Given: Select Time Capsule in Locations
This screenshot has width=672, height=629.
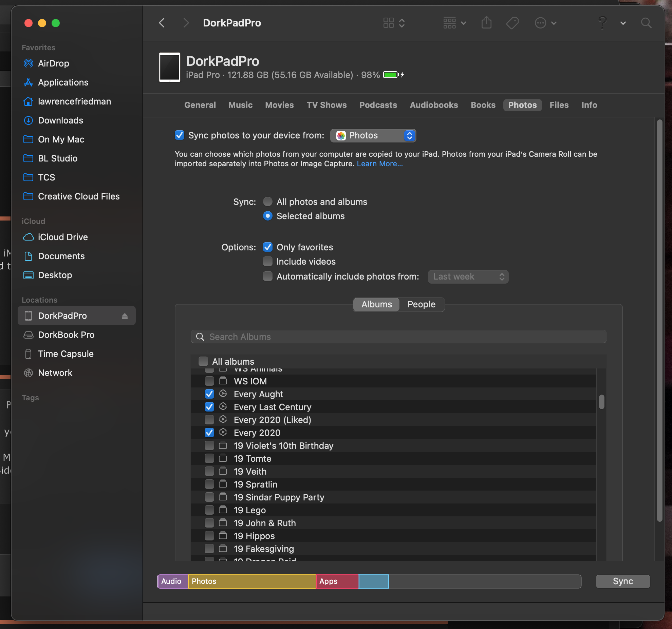Looking at the screenshot, I should point(66,354).
